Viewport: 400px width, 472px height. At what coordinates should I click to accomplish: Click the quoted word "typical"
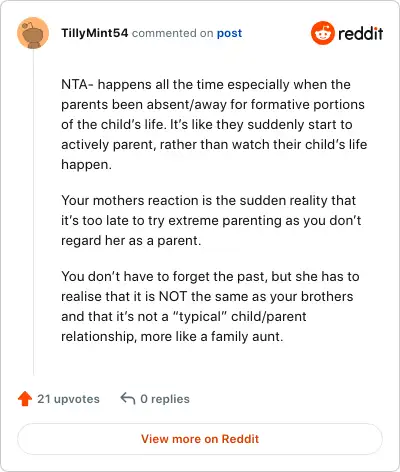pos(200,317)
